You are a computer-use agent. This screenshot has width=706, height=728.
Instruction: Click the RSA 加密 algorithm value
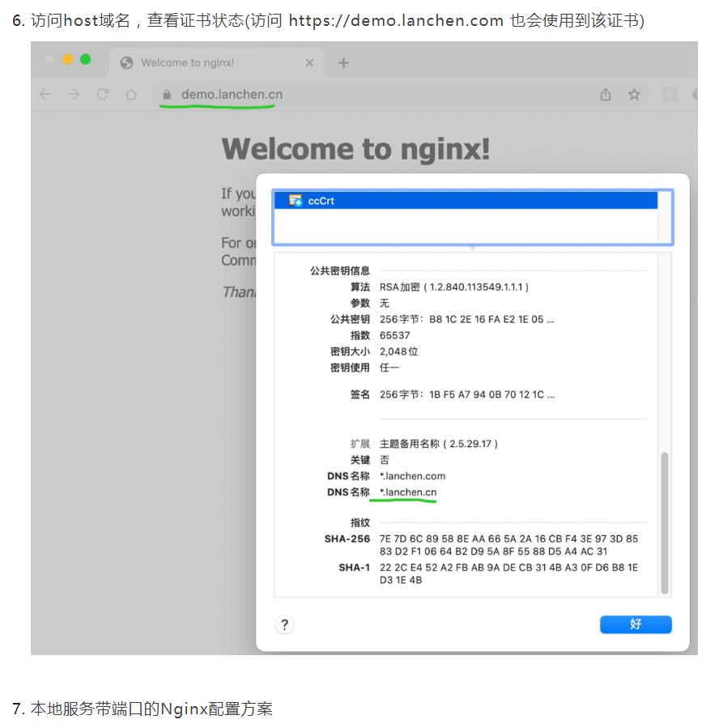click(454, 287)
